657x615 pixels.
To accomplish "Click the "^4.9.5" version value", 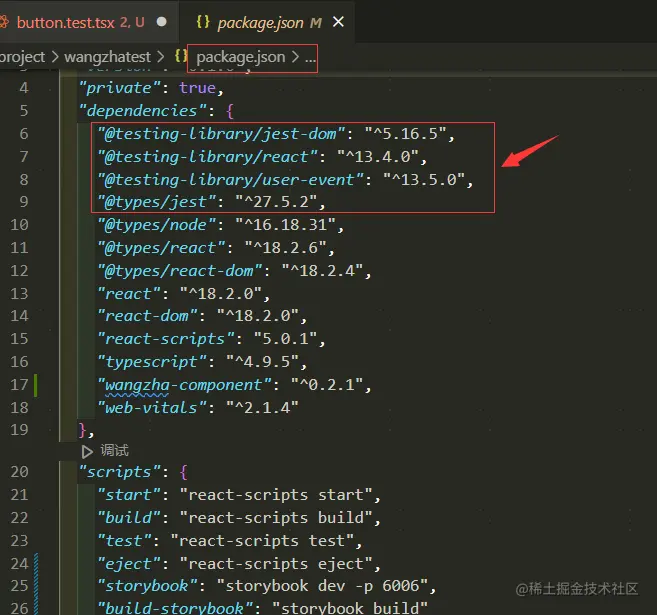I will [x=262, y=362].
